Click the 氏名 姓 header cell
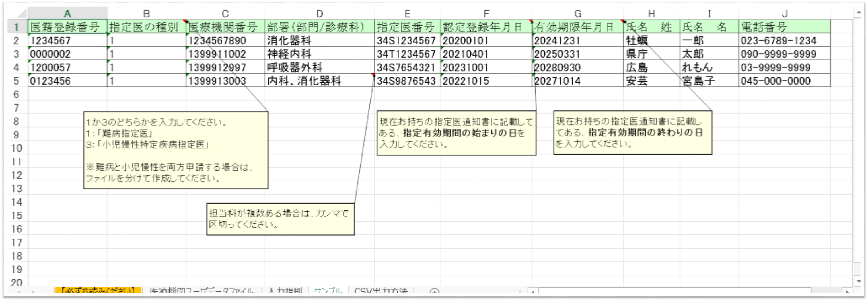The height and width of the screenshot is (301, 868). (651, 27)
